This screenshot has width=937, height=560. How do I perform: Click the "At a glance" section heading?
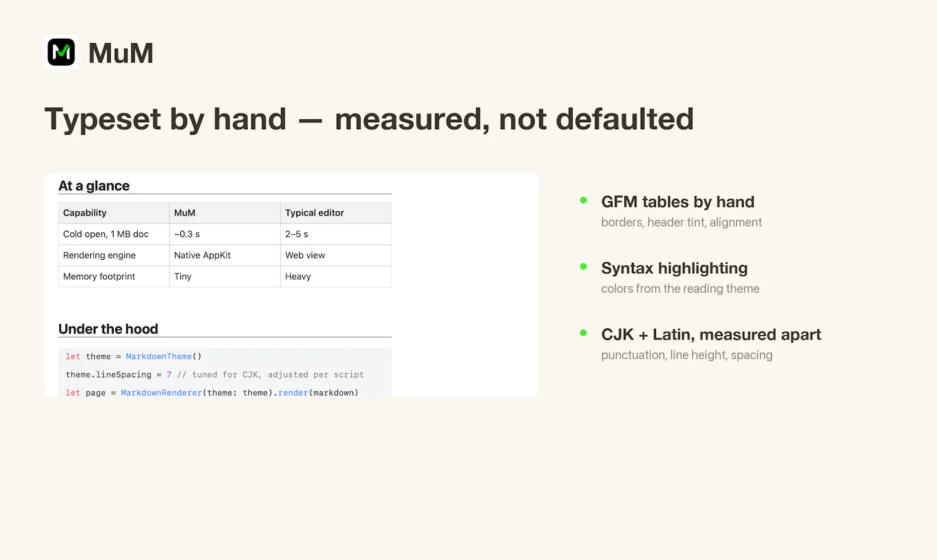click(x=94, y=186)
